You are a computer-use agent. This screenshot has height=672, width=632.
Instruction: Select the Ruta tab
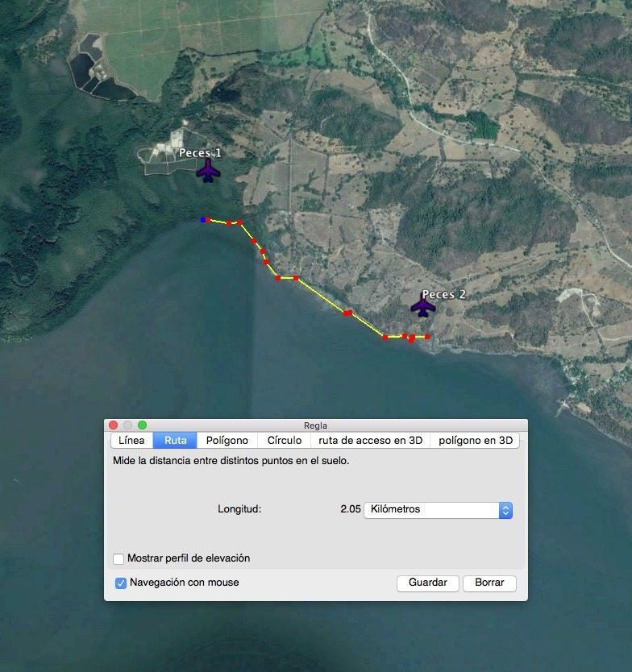click(x=175, y=441)
